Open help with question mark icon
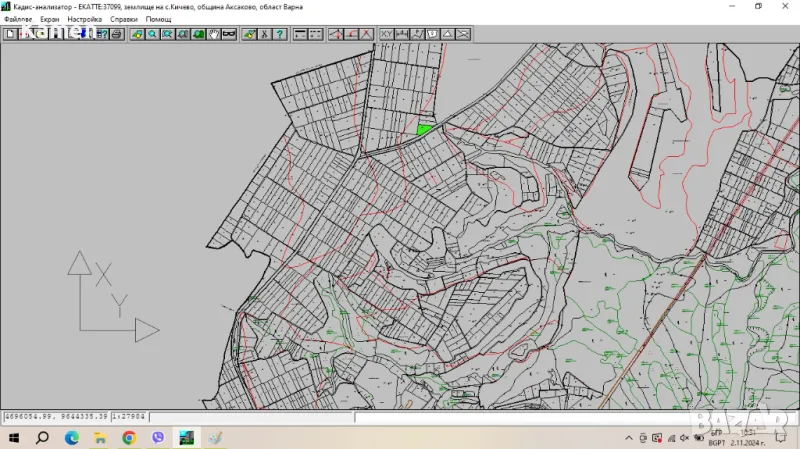This screenshot has height=449, width=800. click(280, 34)
